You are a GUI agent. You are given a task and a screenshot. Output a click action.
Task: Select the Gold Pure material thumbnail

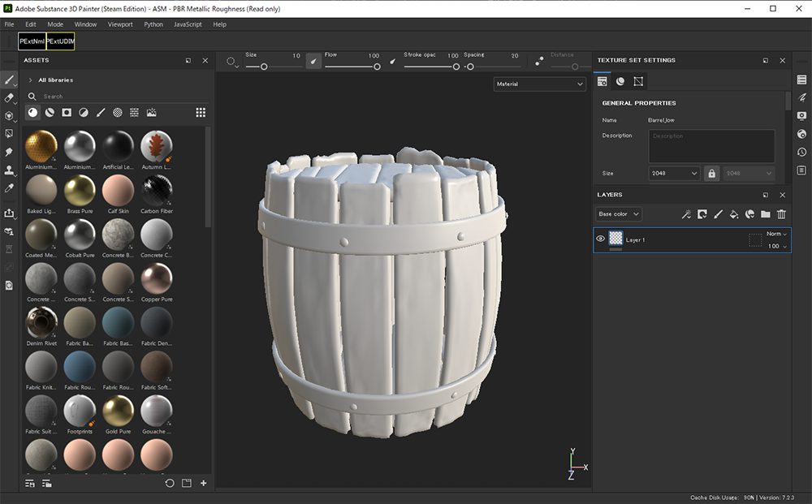click(118, 411)
